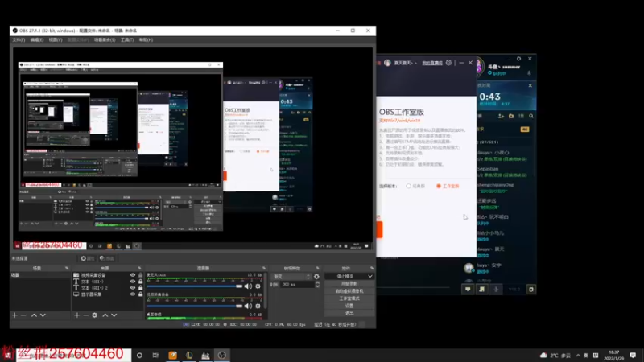Click the bug report icon at League client bottom
Image resolution: width=644 pixels, height=362 pixels.
click(531, 290)
